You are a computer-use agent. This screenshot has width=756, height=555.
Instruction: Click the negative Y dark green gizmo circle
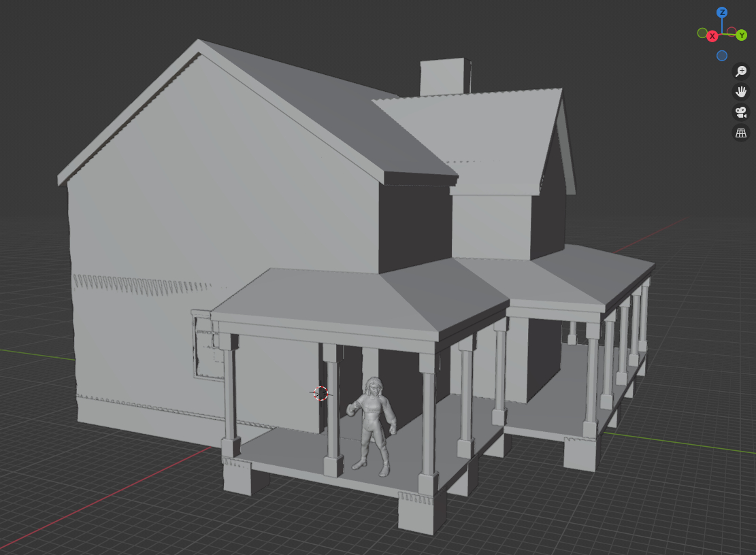702,33
